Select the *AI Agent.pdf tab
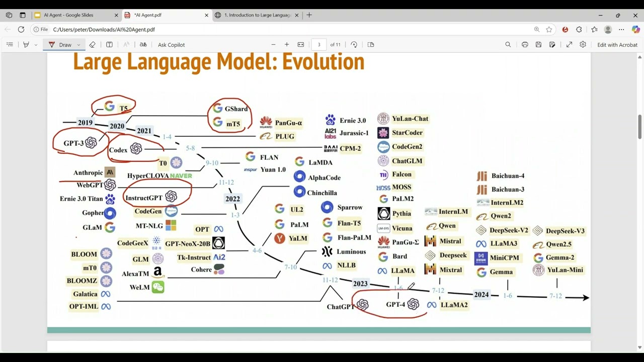This screenshot has height=362, width=644. coord(166,15)
